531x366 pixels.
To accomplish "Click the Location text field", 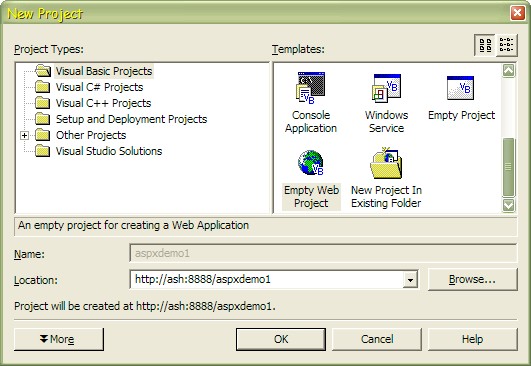I will [266, 280].
